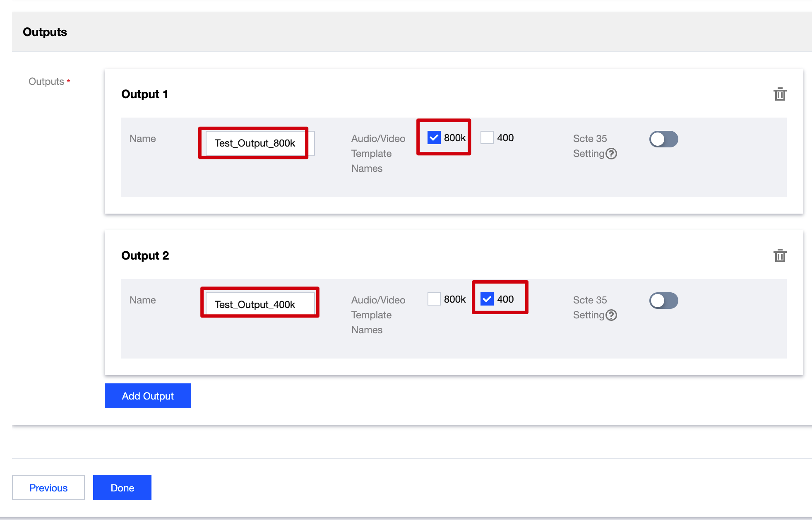Edit the Test_Output_400k name field

pos(255,305)
